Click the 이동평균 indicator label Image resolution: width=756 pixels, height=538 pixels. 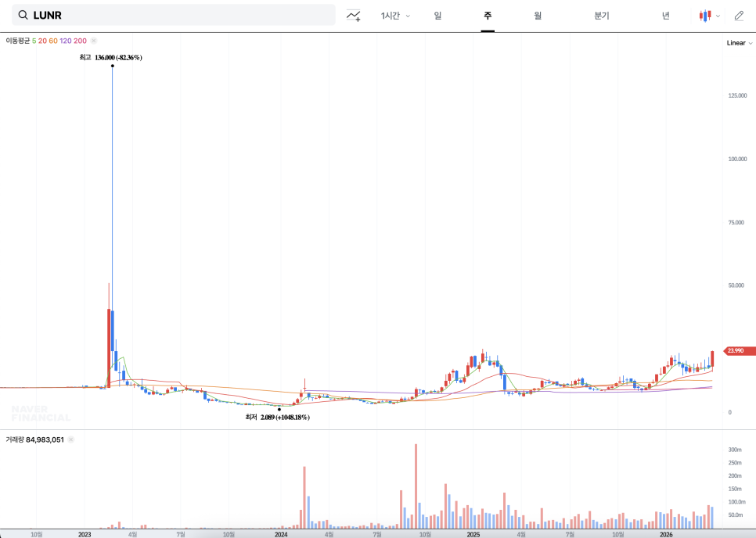coord(17,40)
